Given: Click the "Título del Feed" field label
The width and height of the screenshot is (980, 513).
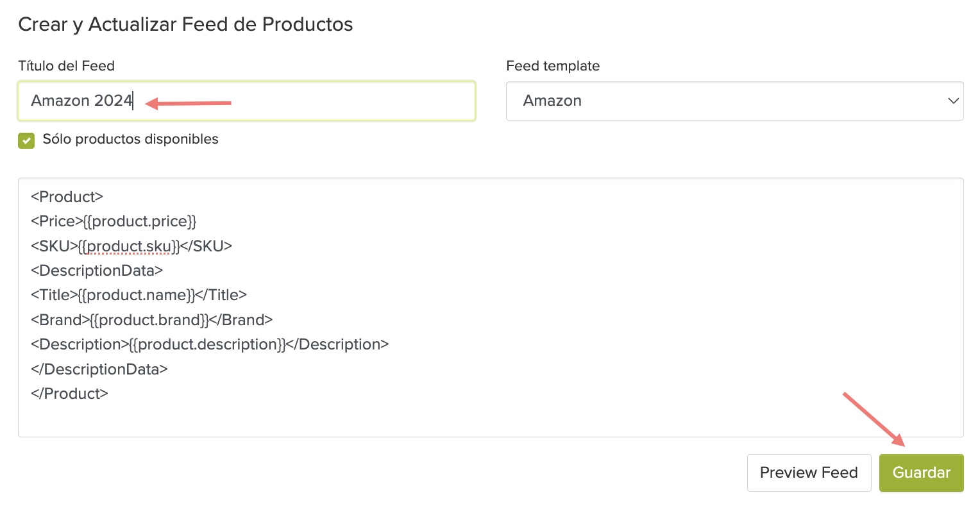Looking at the screenshot, I should [66, 66].
